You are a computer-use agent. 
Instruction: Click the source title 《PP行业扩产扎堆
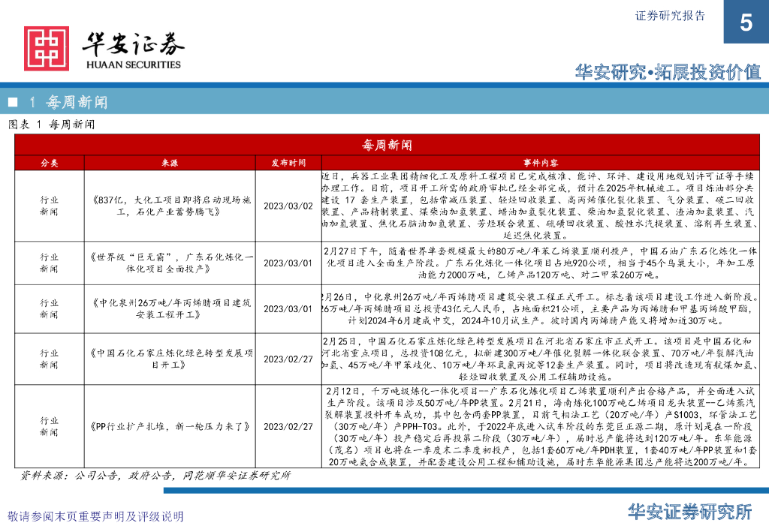pos(170,427)
